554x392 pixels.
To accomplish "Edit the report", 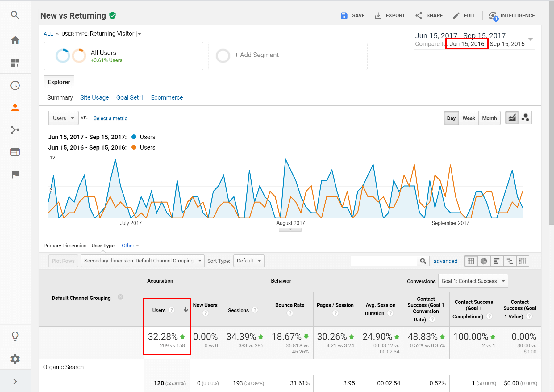I will tap(464, 15).
